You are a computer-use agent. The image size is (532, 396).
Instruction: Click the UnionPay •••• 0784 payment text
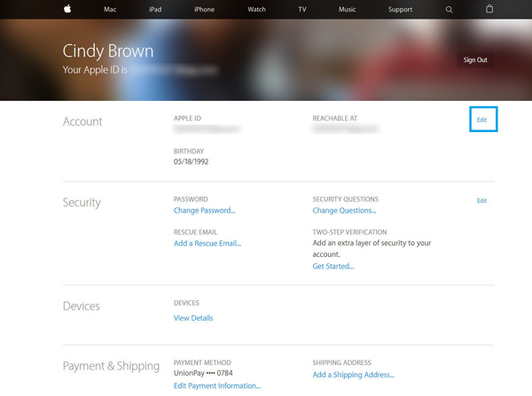(203, 373)
